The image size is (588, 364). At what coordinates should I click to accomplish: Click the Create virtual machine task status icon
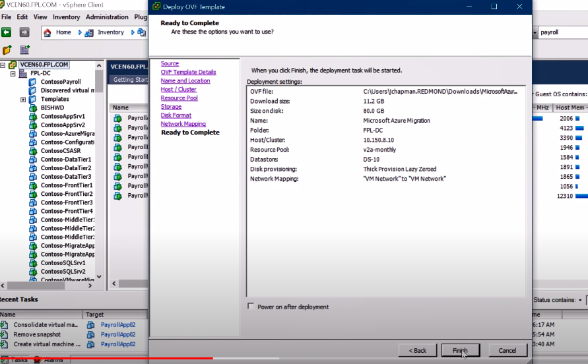4,344
